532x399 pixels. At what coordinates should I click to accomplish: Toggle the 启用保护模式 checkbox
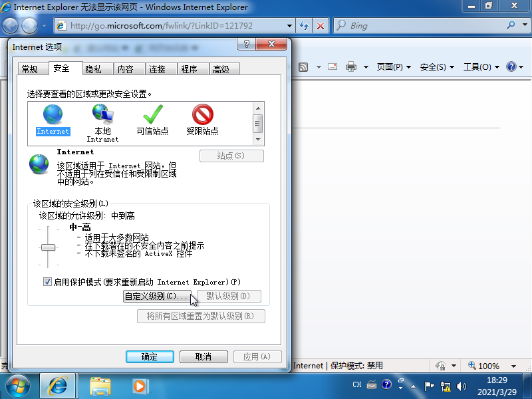pos(47,281)
